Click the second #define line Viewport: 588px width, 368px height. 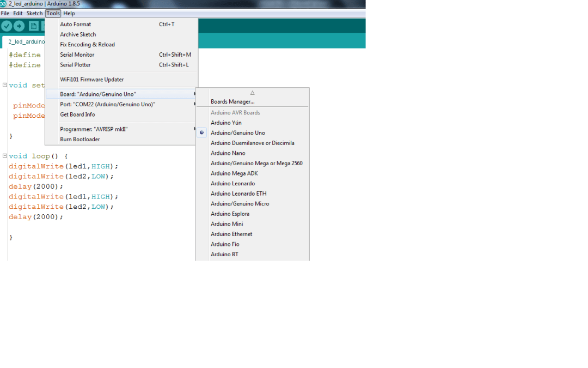(24, 65)
